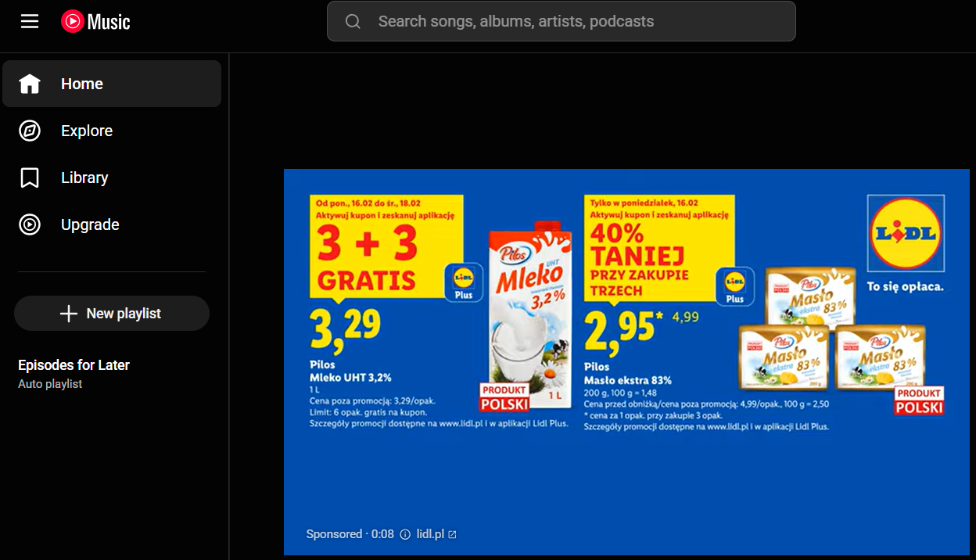Click the plus icon for new playlist
The width and height of the screenshot is (976, 560).
pyautogui.click(x=69, y=314)
